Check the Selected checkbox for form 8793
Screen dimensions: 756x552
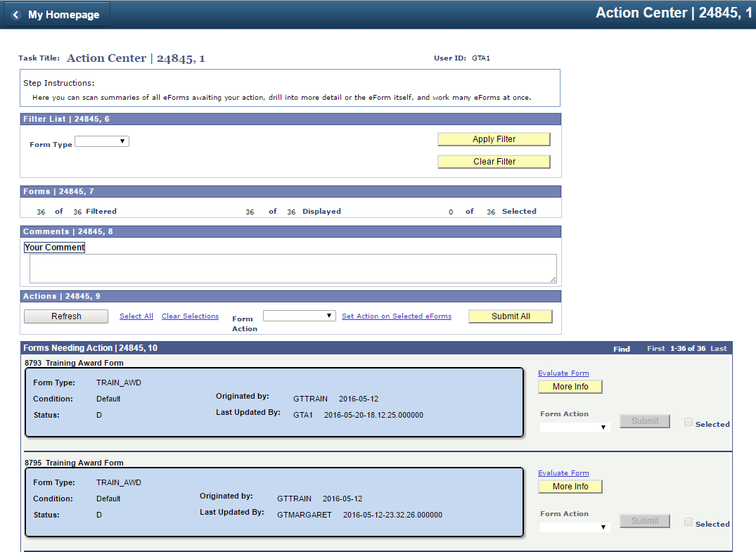(688, 423)
